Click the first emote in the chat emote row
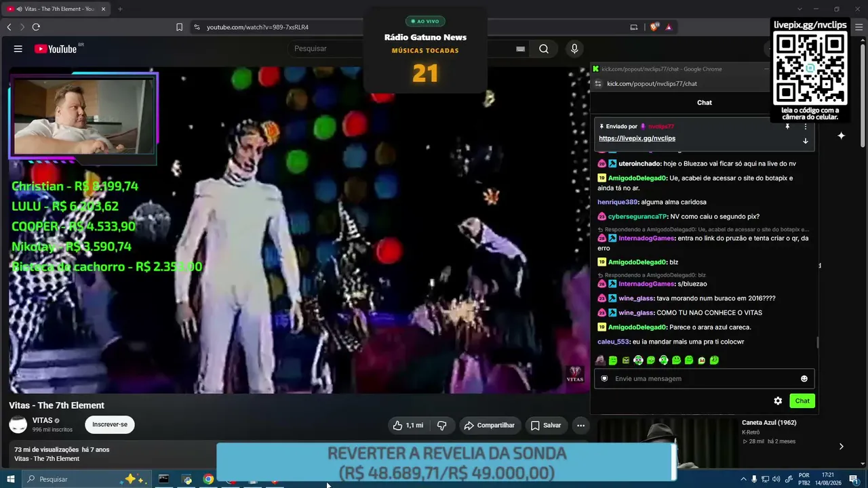The image size is (868, 488). (x=600, y=361)
